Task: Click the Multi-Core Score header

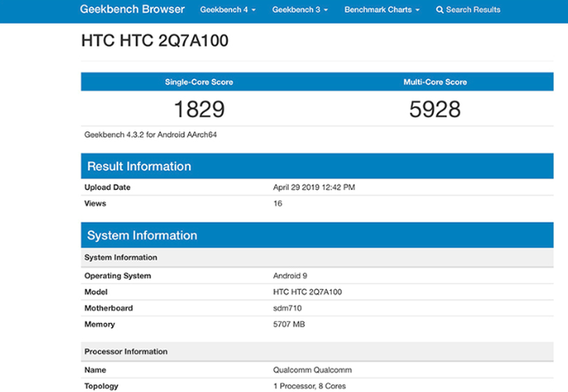Action: point(435,82)
